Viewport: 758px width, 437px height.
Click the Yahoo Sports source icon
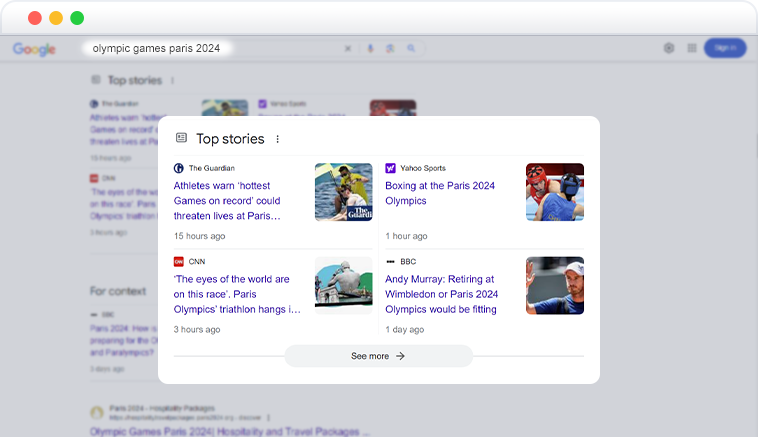390,168
